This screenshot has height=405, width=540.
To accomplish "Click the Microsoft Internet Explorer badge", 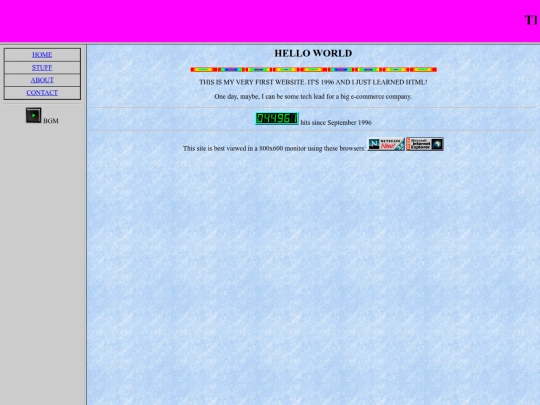I will coord(425,144).
